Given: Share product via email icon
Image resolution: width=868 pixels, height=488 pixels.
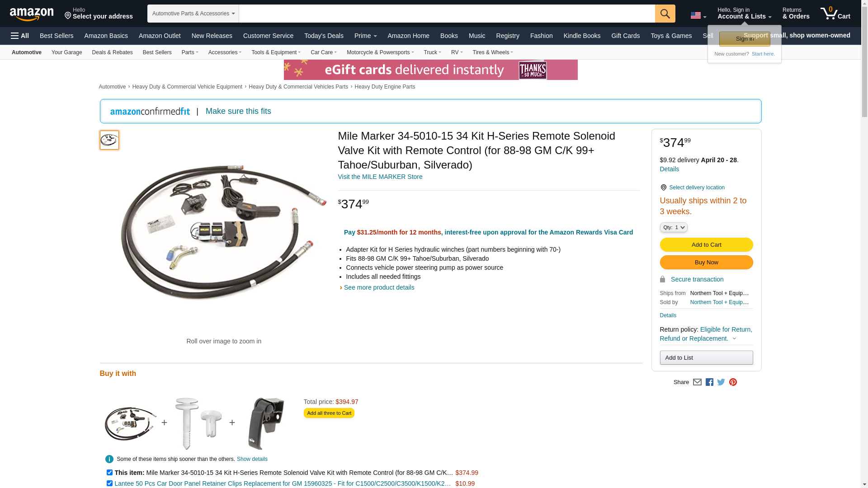Looking at the screenshot, I should point(697,382).
